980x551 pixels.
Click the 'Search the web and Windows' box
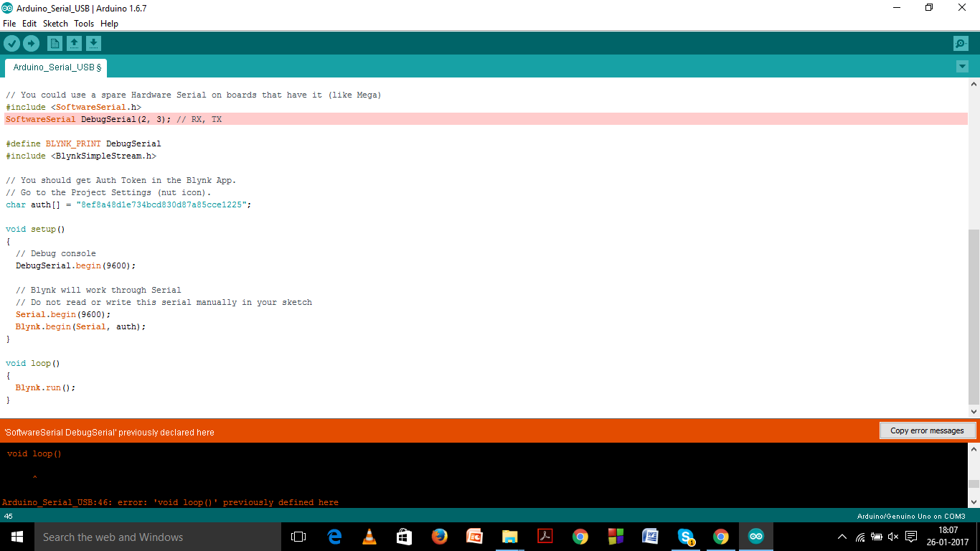tap(157, 537)
